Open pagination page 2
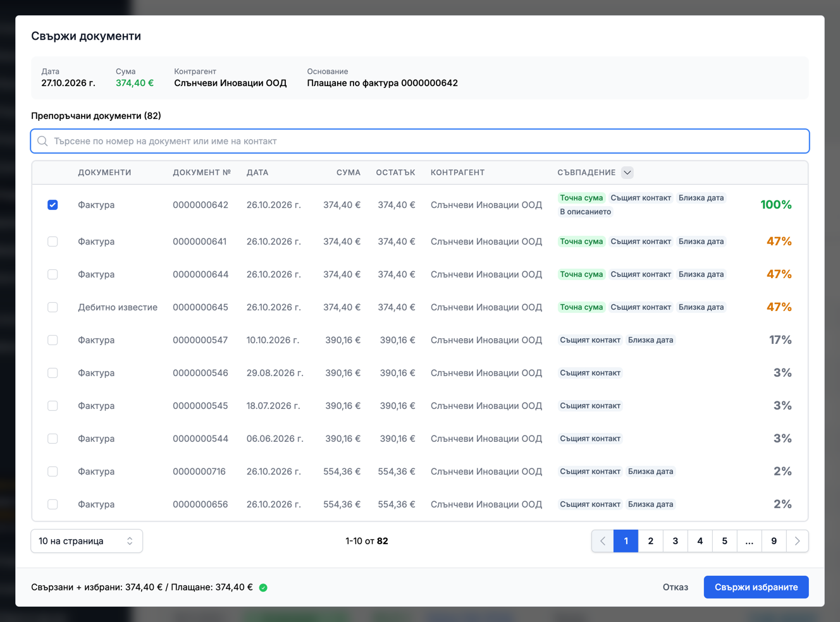The image size is (840, 622). 650,541
